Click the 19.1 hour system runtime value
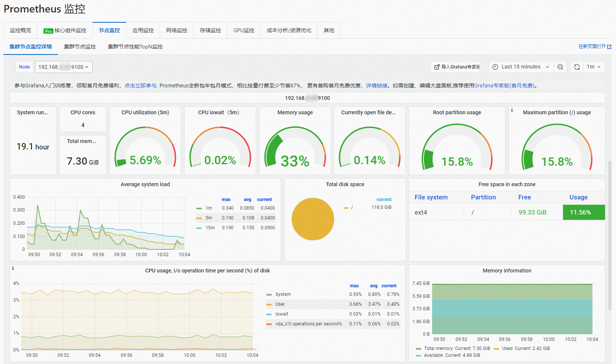The image size is (616, 364). coord(33,146)
